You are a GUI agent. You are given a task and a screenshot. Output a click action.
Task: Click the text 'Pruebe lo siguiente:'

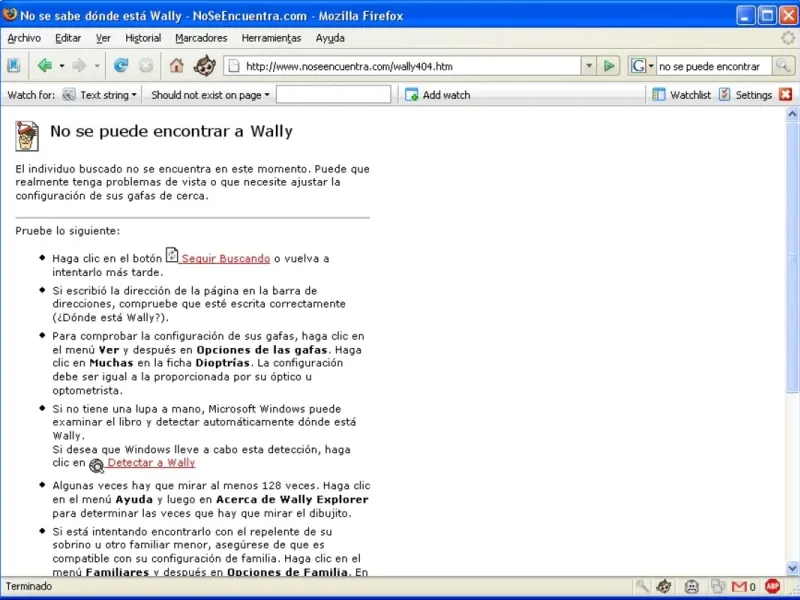pyautogui.click(x=68, y=231)
